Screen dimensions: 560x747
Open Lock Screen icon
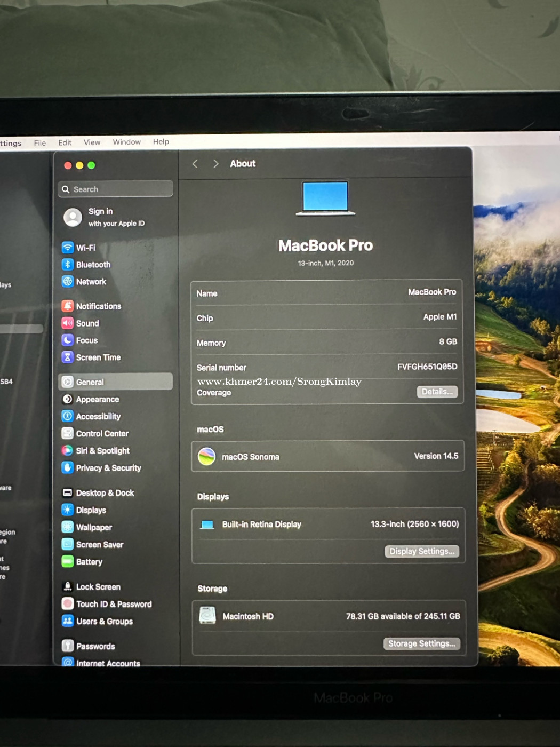pos(68,587)
